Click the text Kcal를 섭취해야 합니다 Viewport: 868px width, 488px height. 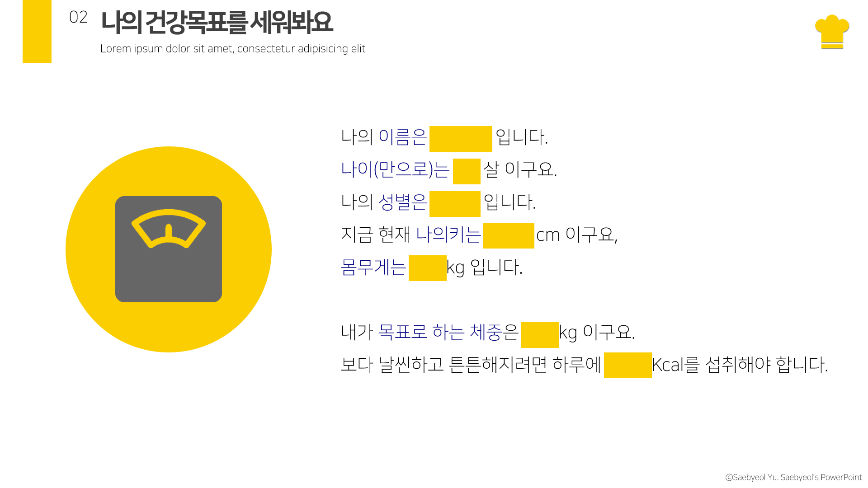click(740, 365)
